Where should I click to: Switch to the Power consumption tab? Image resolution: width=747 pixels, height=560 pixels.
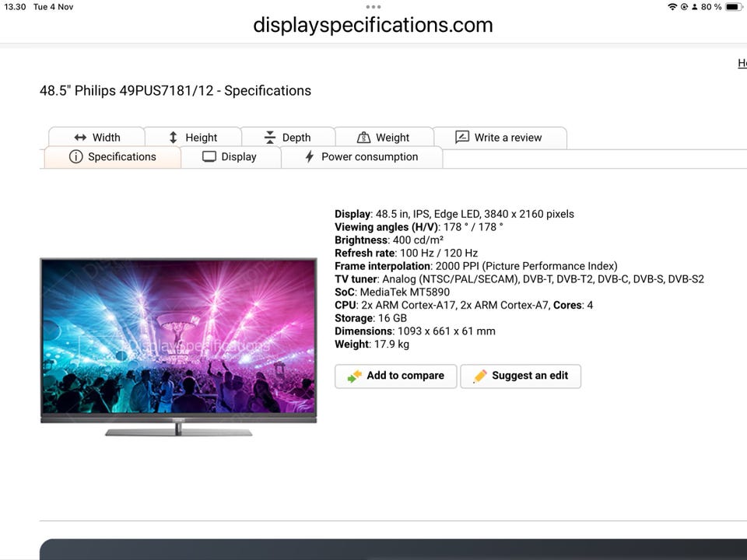[362, 156]
